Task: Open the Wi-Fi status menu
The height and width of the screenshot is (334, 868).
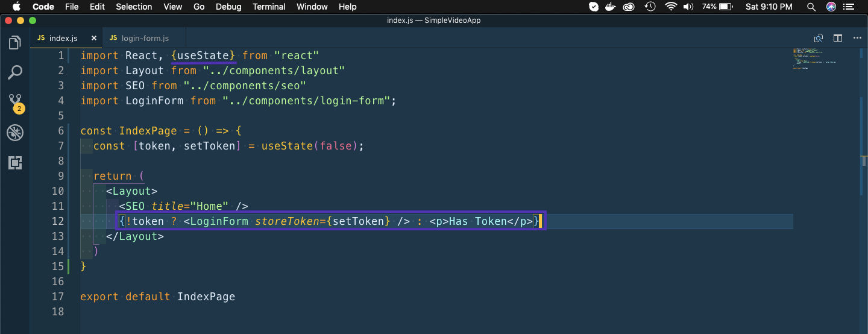Action: (x=671, y=7)
